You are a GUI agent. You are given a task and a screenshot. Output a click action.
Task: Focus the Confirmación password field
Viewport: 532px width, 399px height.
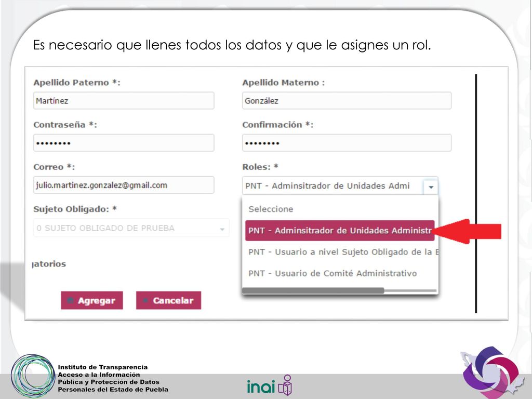pos(347,143)
